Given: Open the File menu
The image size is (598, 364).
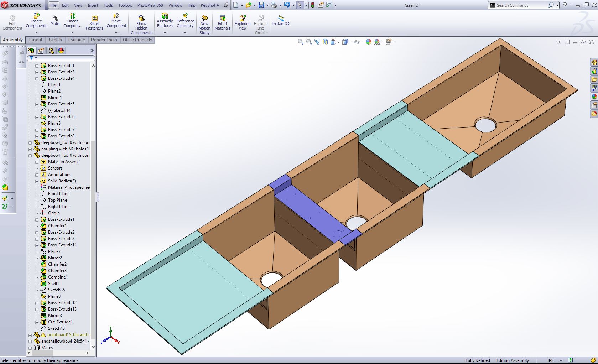Looking at the screenshot, I should coord(53,5).
